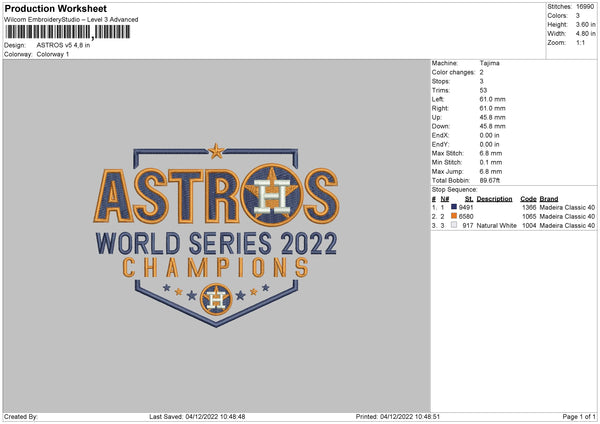Click the Production Worksheet title
The image size is (600, 424).
pos(56,8)
